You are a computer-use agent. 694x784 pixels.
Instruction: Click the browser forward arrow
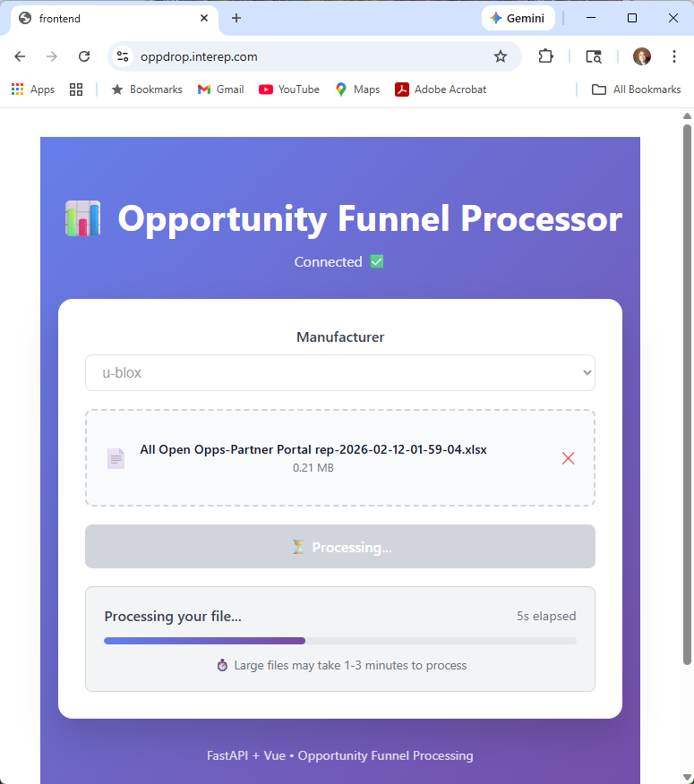[x=52, y=56]
